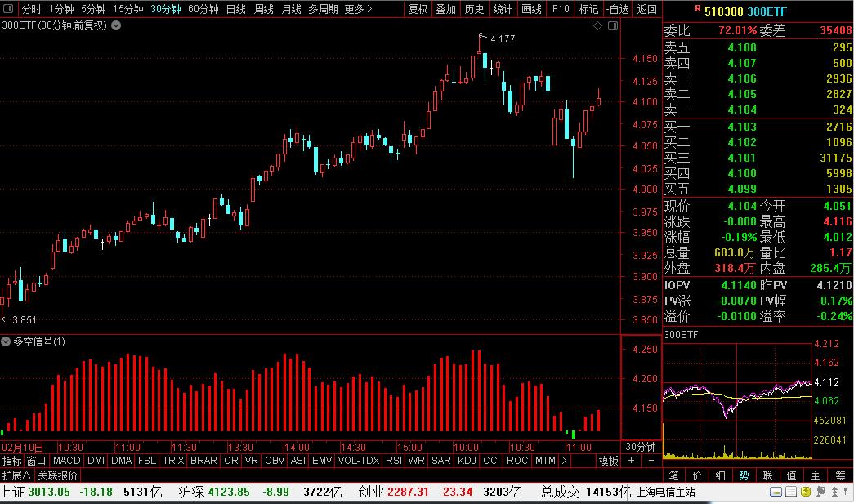Click the plus zoom-in indicator button
This screenshot has width=854, height=504.
pos(631,461)
